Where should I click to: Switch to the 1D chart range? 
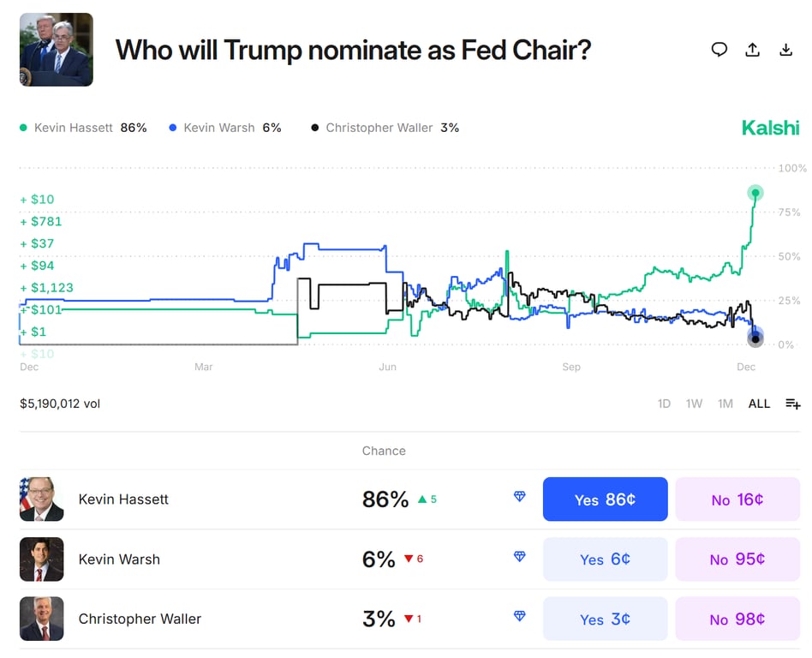(x=664, y=404)
